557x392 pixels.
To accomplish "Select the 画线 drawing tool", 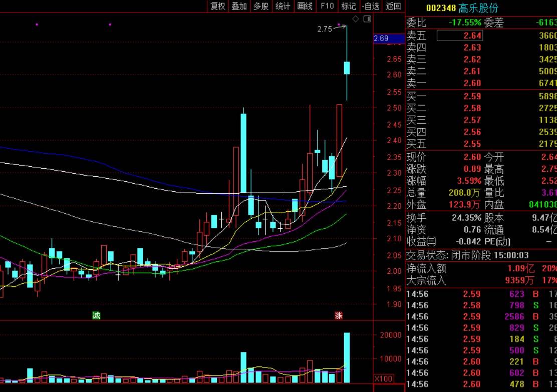I will [305, 6].
